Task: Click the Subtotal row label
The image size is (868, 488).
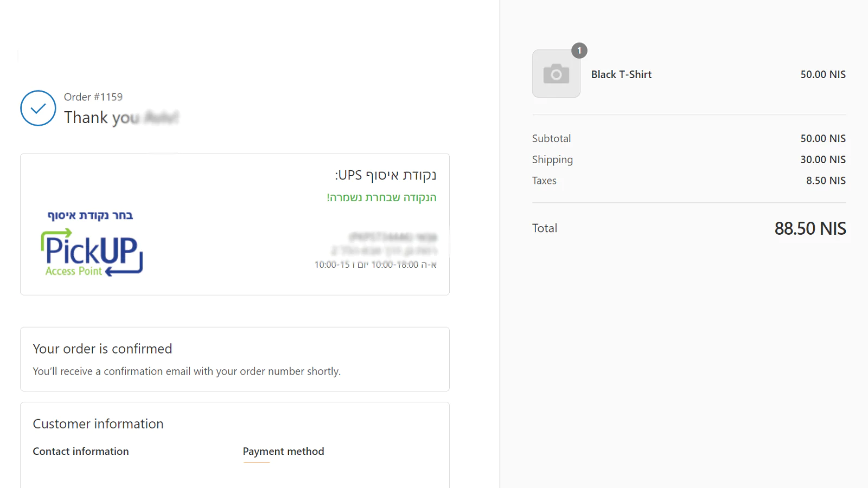Action: click(x=551, y=138)
